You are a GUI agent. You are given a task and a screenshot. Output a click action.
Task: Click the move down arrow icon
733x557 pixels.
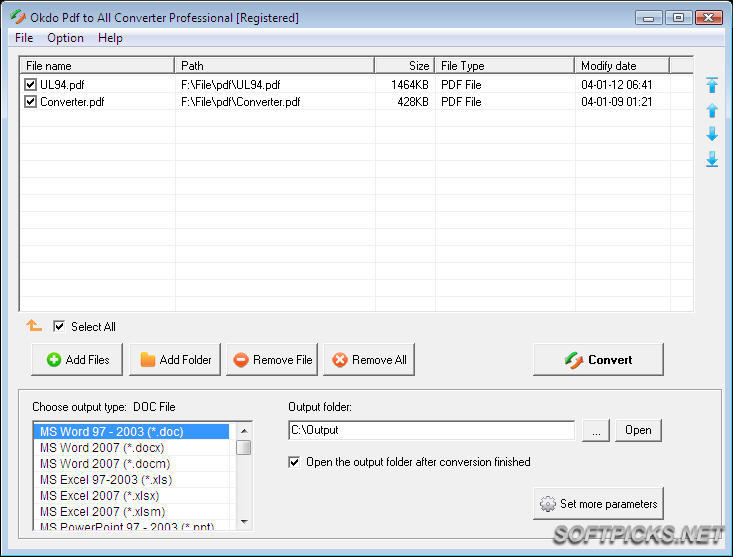tap(711, 134)
